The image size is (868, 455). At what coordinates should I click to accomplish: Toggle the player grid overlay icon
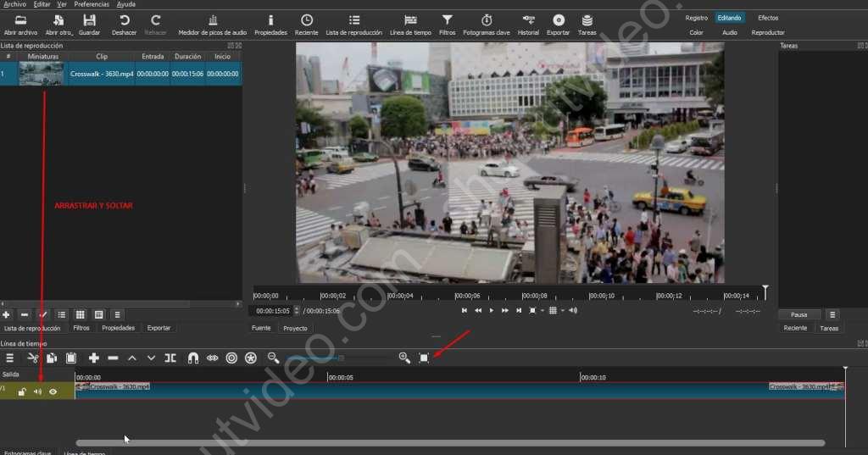553,310
